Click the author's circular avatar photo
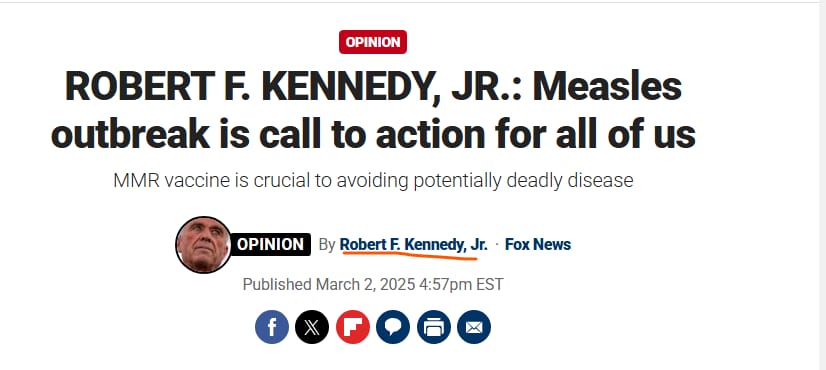 203,245
